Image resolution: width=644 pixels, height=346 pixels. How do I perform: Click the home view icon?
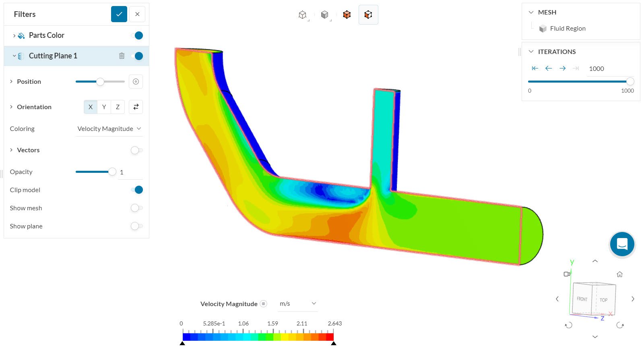coord(619,274)
